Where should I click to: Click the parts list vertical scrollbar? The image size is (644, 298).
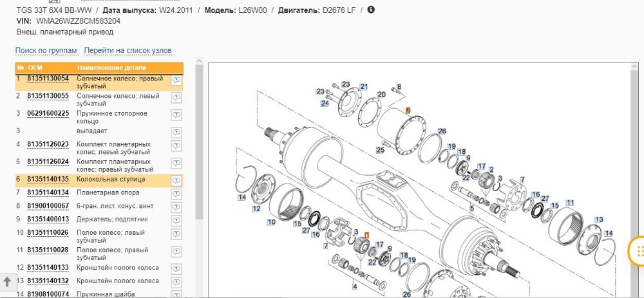(x=199, y=161)
